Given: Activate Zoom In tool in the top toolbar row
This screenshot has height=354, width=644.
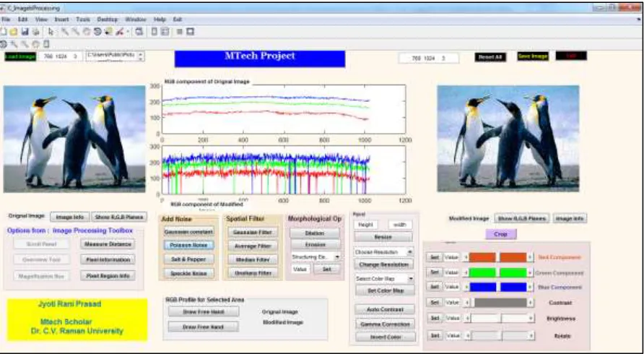Looking at the screenshot, I should [x=65, y=32].
